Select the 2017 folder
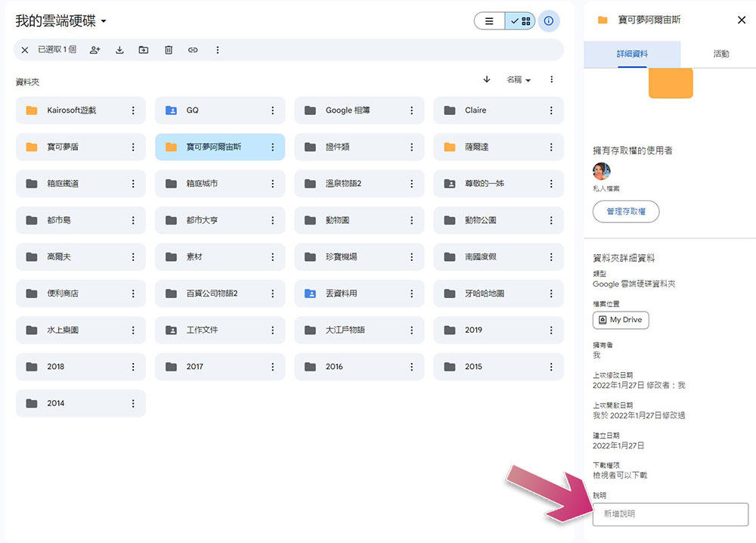This screenshot has height=543, width=756. point(220,367)
